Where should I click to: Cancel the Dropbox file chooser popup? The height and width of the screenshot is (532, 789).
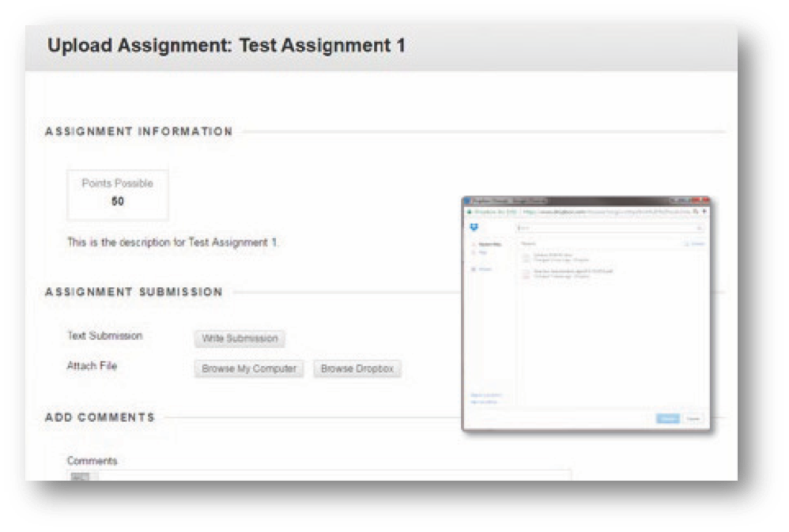pyautogui.click(x=693, y=418)
